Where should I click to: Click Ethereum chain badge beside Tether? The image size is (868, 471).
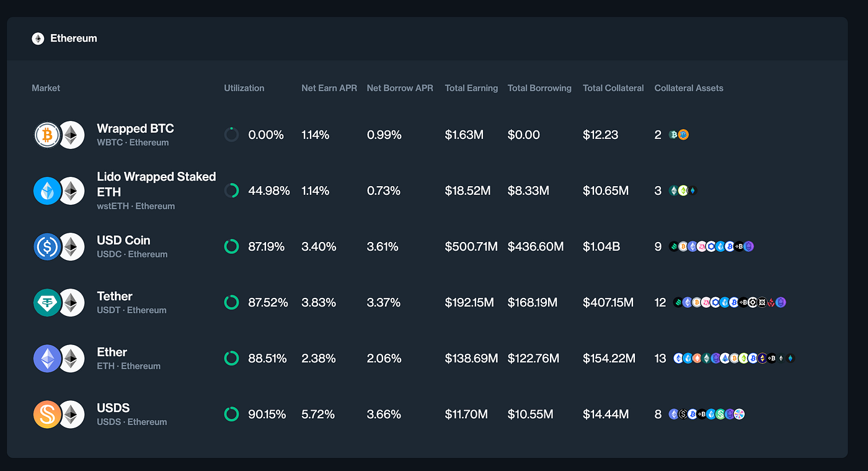71,302
